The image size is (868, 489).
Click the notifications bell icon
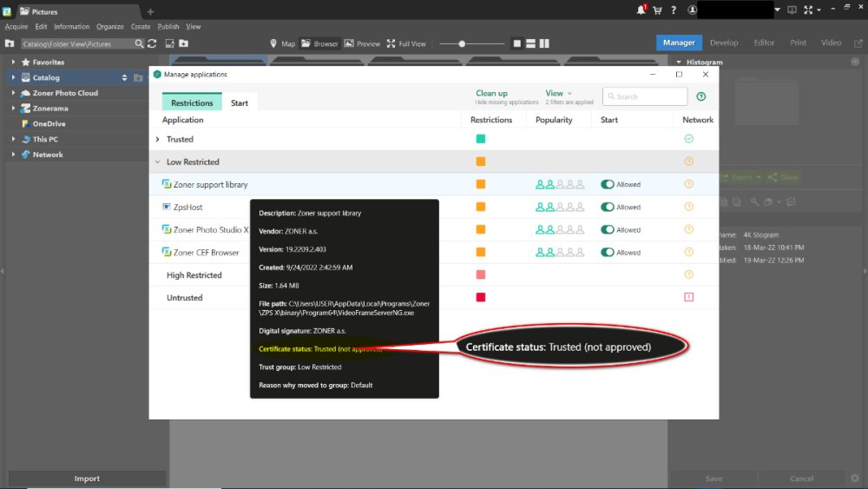(641, 10)
